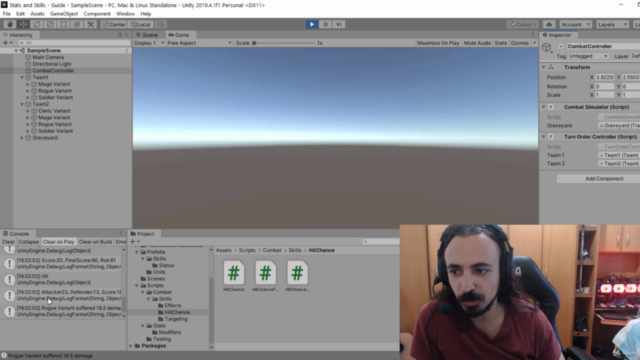
Task: Click the Console Clear button
Action: pyautogui.click(x=8, y=242)
